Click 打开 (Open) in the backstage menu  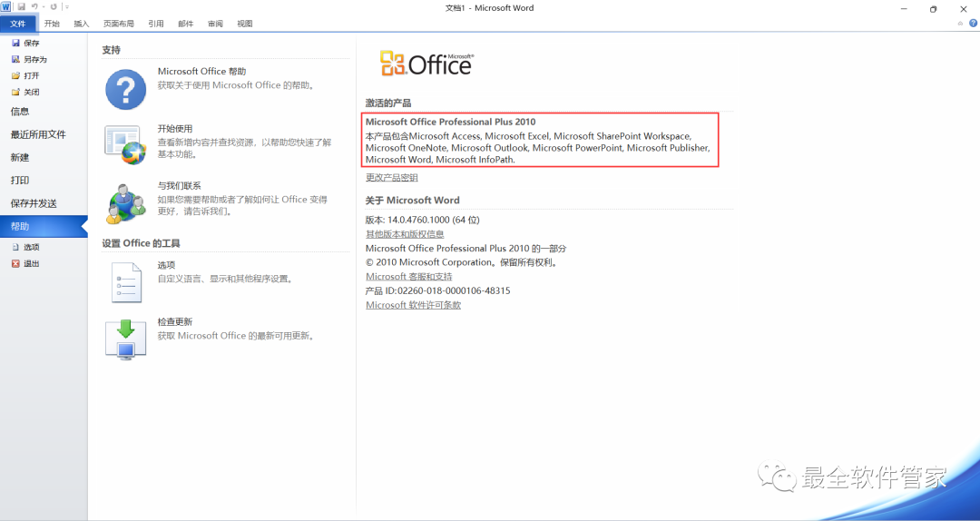pos(25,75)
